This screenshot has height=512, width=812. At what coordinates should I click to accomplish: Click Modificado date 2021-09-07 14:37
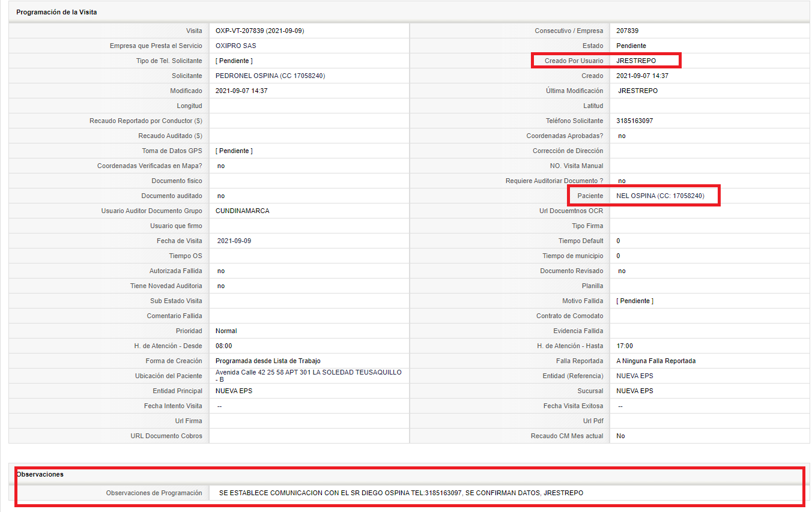pyautogui.click(x=241, y=91)
